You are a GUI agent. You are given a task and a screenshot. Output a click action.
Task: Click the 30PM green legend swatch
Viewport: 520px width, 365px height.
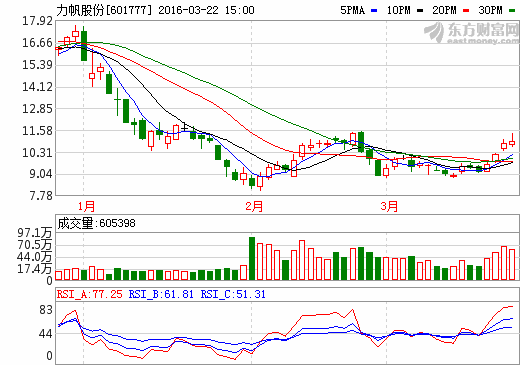(512, 11)
